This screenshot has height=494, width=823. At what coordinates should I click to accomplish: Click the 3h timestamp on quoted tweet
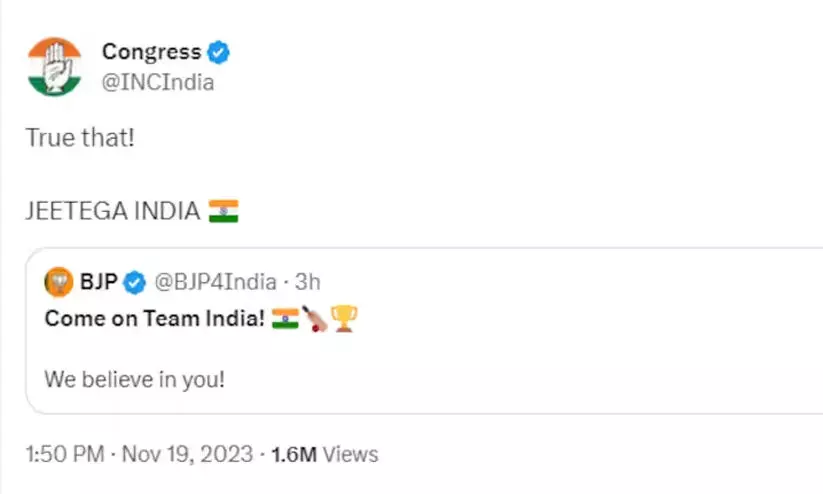(x=307, y=283)
